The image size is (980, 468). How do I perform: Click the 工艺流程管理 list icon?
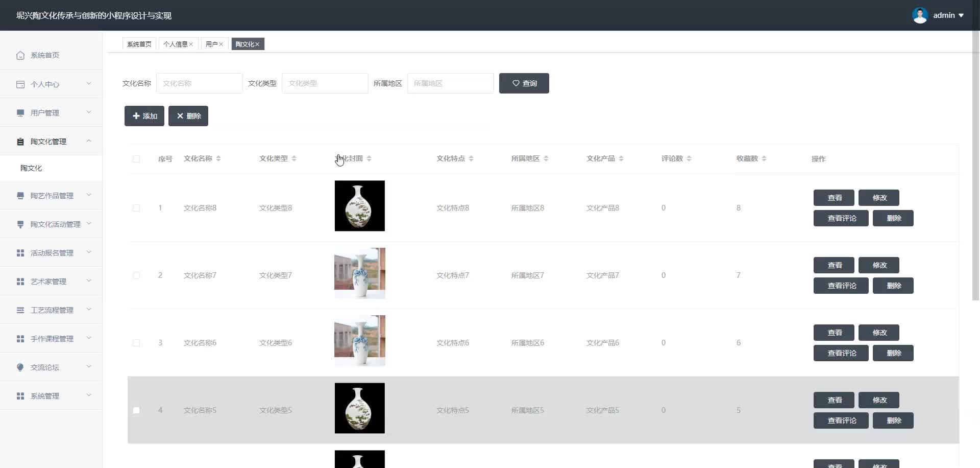point(20,310)
